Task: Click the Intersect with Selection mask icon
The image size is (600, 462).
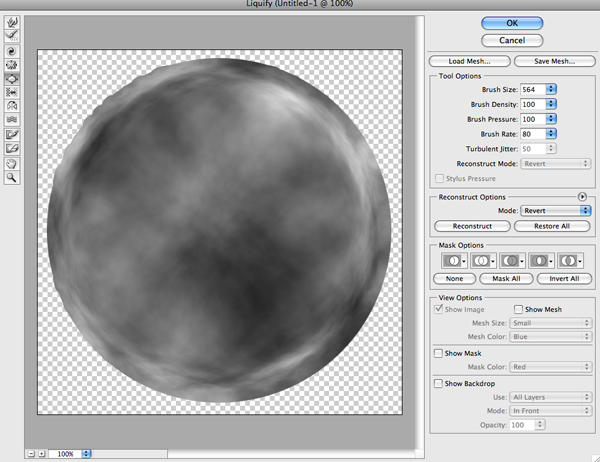Action: point(541,261)
